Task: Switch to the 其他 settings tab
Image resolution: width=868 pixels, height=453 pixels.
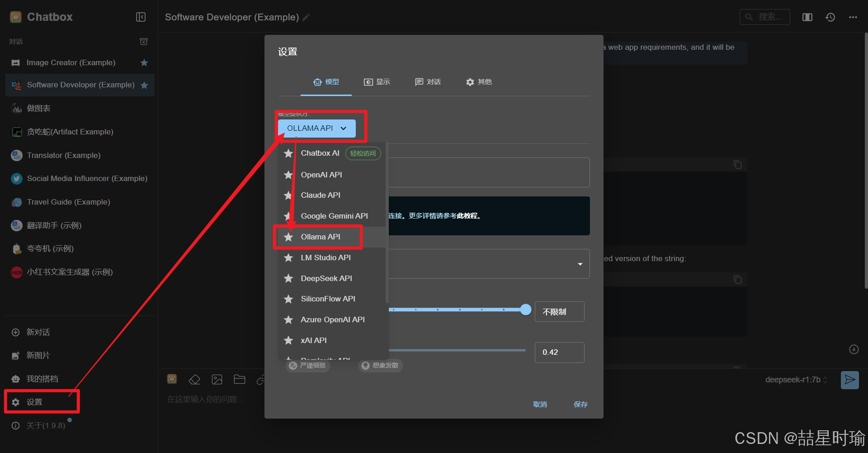Action: click(479, 82)
